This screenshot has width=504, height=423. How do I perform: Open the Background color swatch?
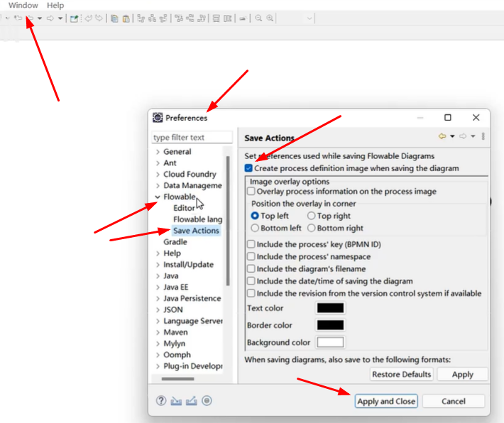pyautogui.click(x=330, y=342)
